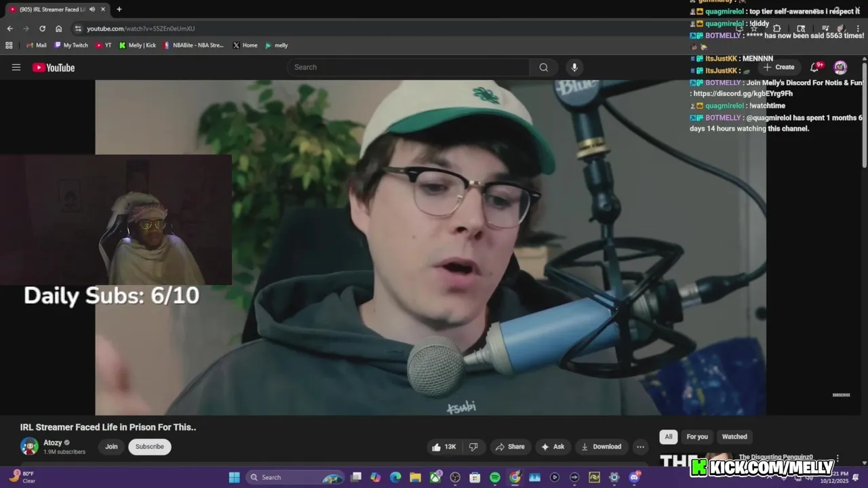Open more actions ellipsis under the video
This screenshot has width=868, height=488.
tap(640, 447)
